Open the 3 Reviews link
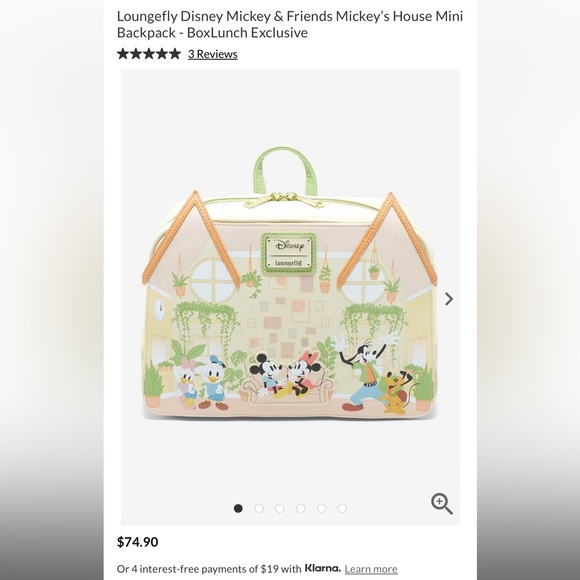580x580 pixels. 213,54
